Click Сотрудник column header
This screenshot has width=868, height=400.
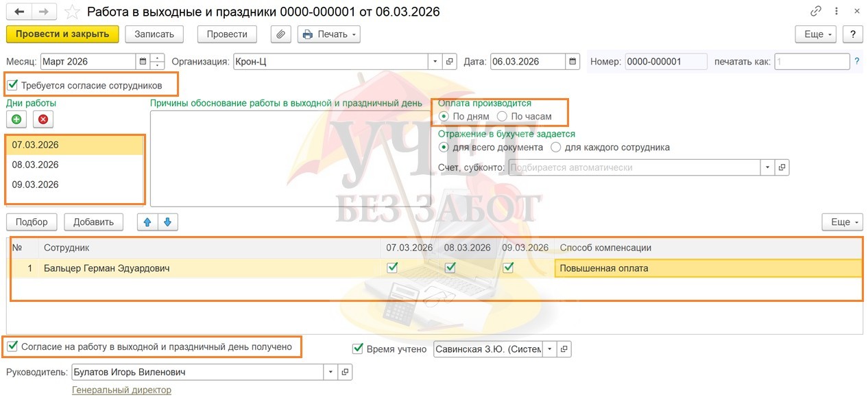(210, 248)
